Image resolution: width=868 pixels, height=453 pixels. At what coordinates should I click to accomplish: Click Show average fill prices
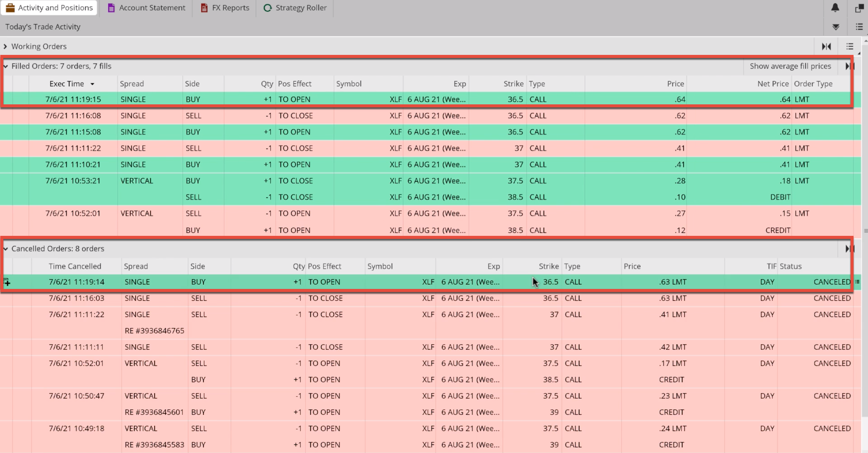(790, 66)
